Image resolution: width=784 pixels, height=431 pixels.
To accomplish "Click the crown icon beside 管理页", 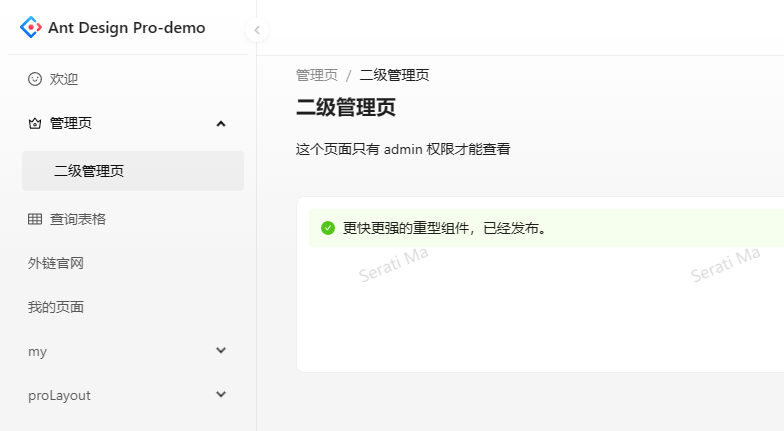I will point(35,124).
